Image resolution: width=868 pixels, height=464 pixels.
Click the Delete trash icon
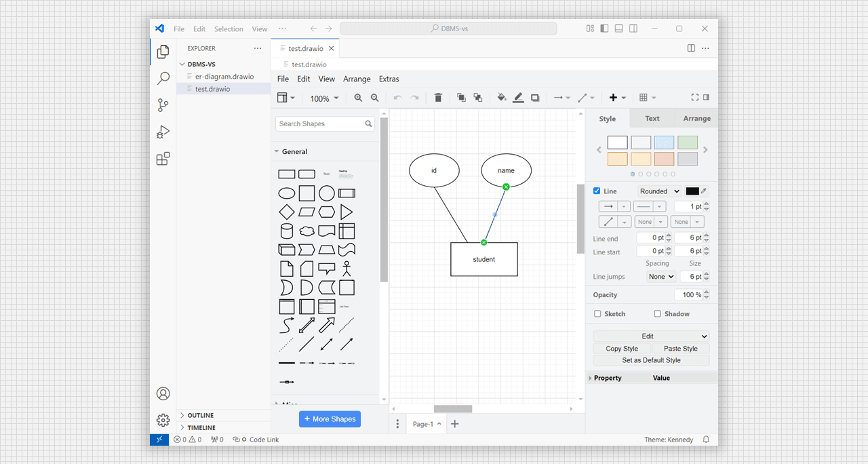tap(438, 98)
